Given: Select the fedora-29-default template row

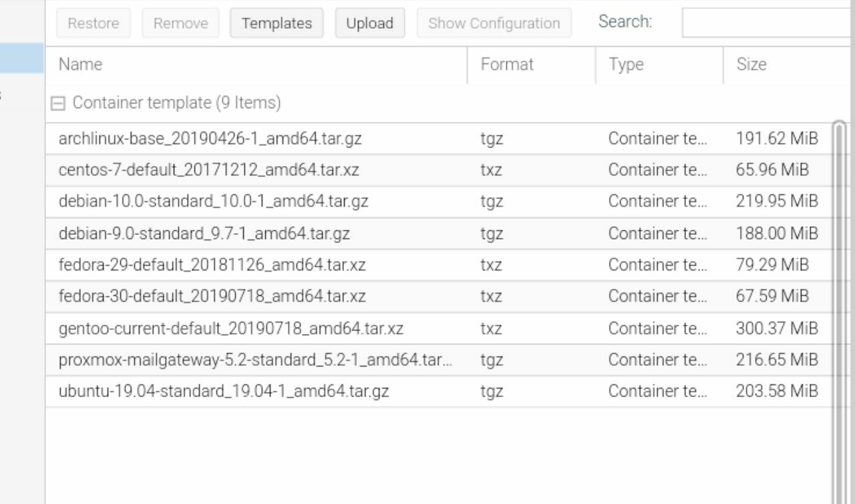Looking at the screenshot, I should click(439, 265).
